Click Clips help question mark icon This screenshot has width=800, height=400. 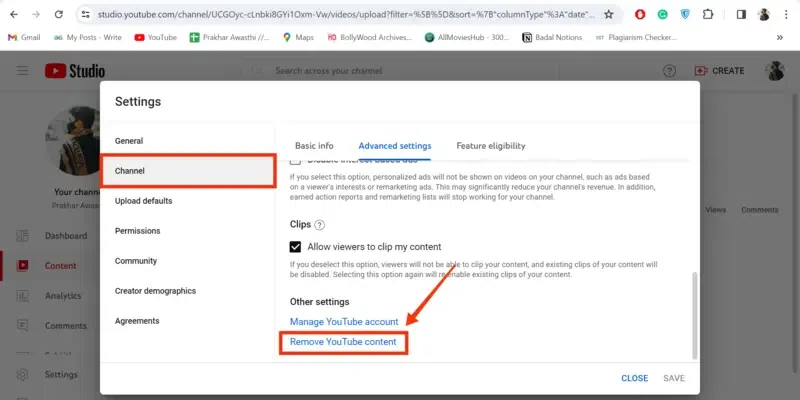click(x=319, y=224)
